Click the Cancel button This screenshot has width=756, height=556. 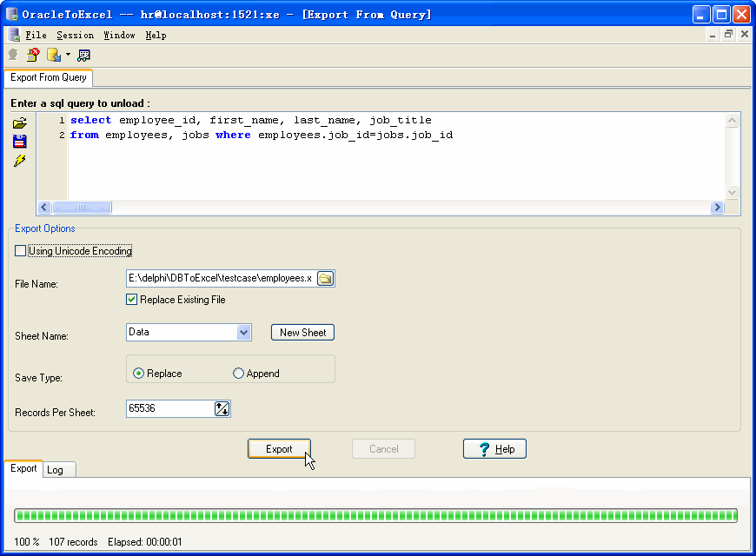pyautogui.click(x=384, y=449)
